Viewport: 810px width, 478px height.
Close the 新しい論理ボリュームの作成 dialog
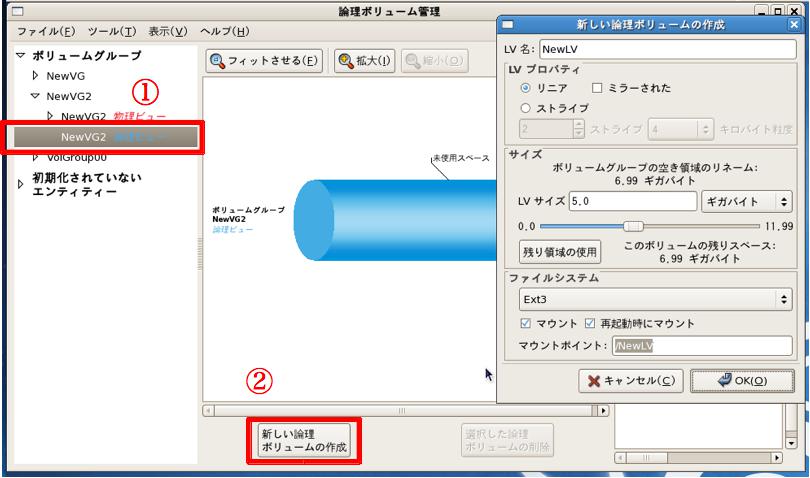coord(793,24)
